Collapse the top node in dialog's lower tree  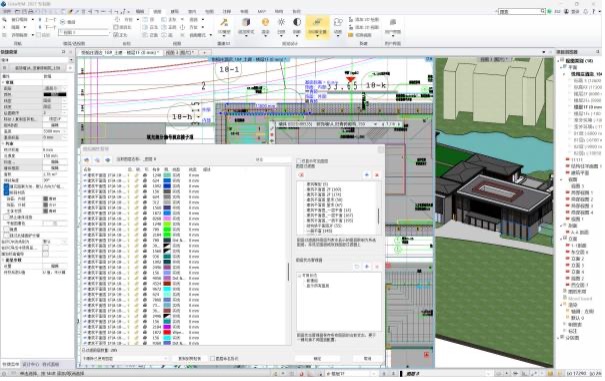(299, 276)
